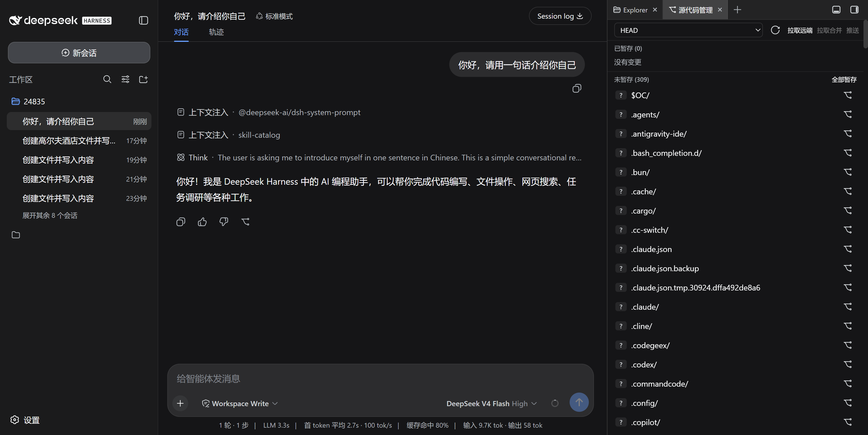Add new panel tab with plus

(x=737, y=10)
